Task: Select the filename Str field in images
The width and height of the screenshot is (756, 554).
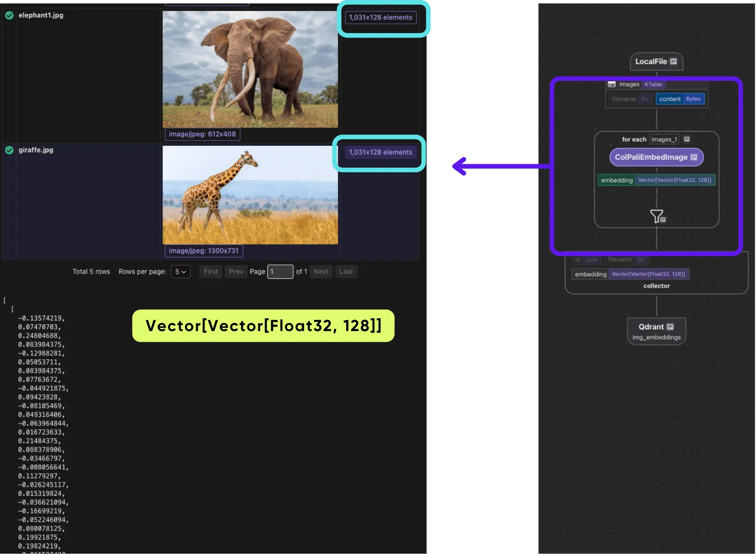Action: [x=630, y=99]
